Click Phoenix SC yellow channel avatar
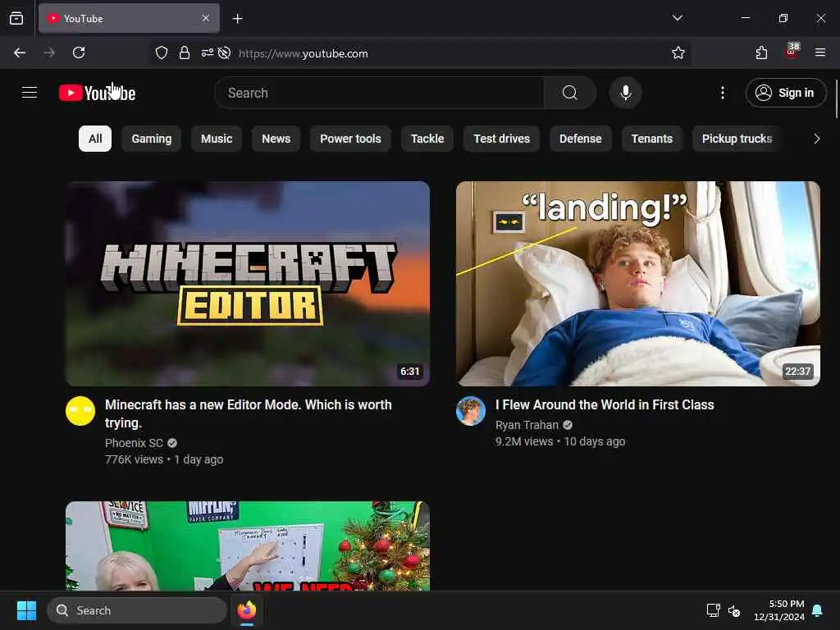The height and width of the screenshot is (630, 840). [x=80, y=411]
